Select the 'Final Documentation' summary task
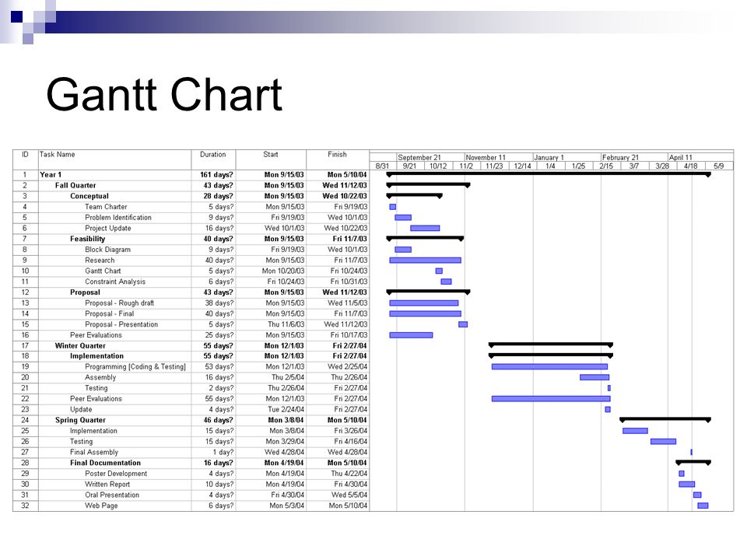Viewport: 747px width, 560px height. 105,463
